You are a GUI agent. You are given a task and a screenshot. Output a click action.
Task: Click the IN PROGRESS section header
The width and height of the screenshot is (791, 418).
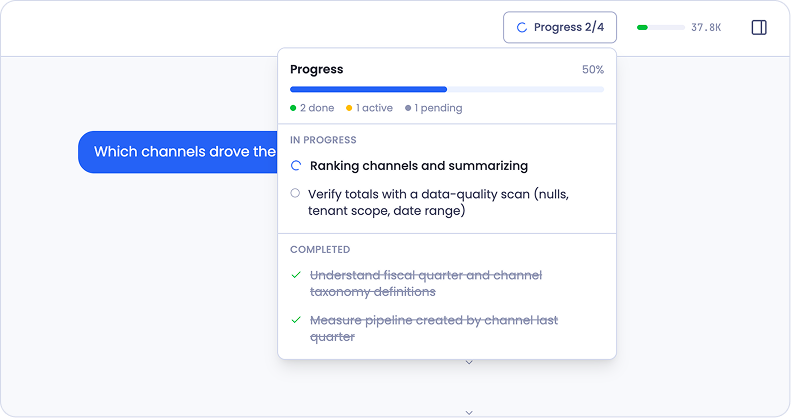[323, 140]
